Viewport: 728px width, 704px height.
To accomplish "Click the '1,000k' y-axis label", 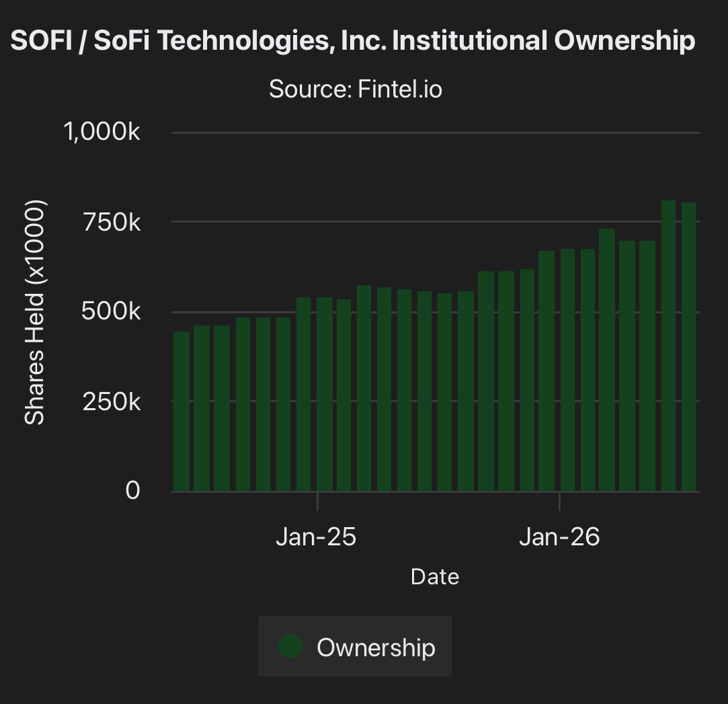I will coord(102,131).
